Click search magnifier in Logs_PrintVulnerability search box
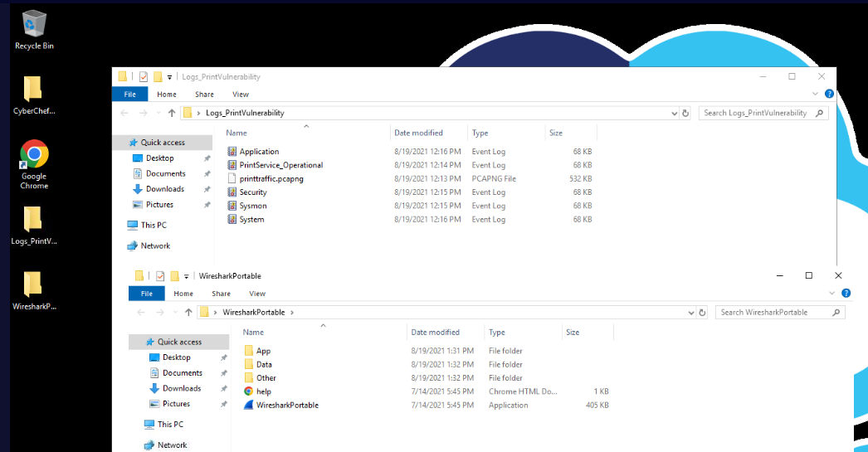Screen dimensions: 868x452 click(819, 113)
